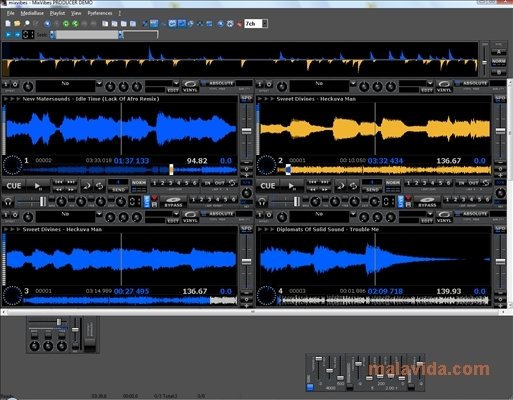Click deck 1 SEND button
513x400 pixels.
118,190
